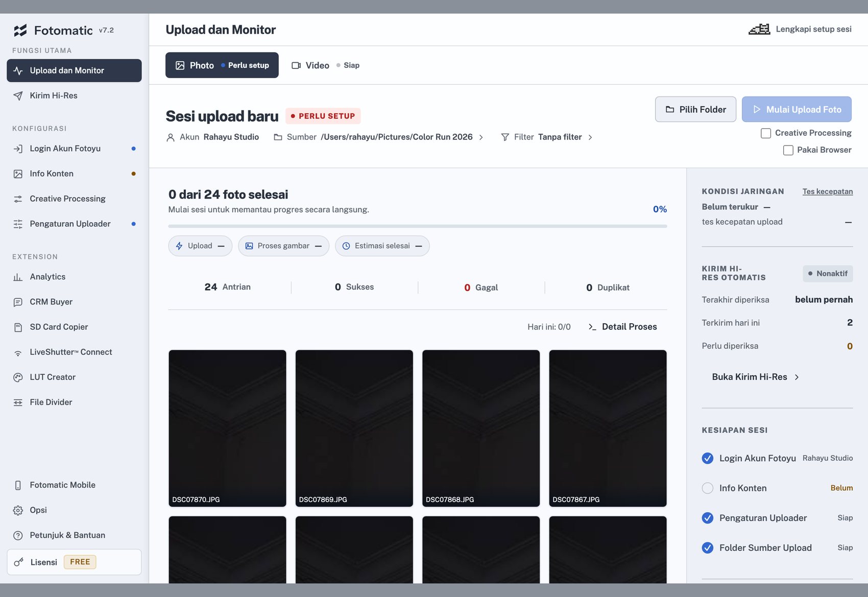Screen dimensions: 868x597
Task: Expand the Sumber folder path chevron
Action: pyautogui.click(x=481, y=137)
